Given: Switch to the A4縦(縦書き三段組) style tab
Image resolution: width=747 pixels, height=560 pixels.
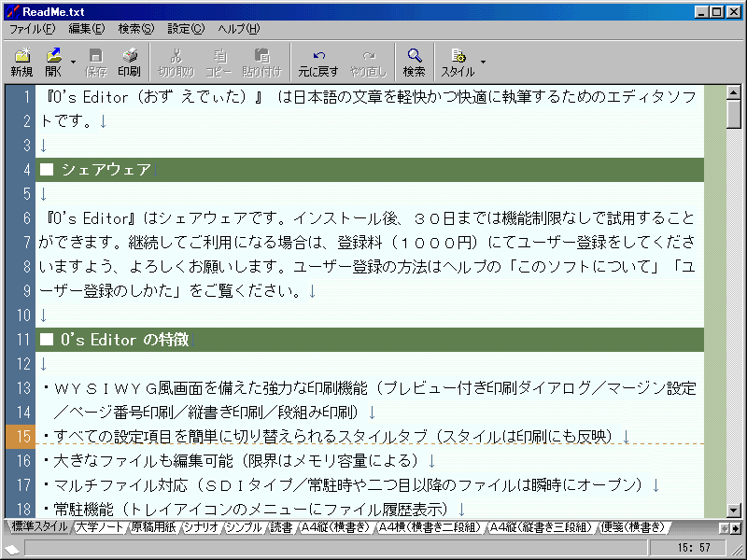Looking at the screenshot, I should 541,527.
